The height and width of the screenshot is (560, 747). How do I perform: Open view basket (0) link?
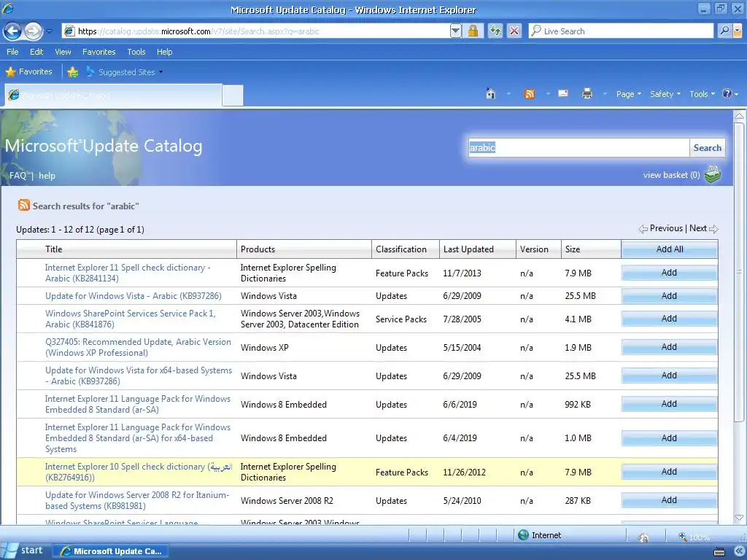(671, 175)
